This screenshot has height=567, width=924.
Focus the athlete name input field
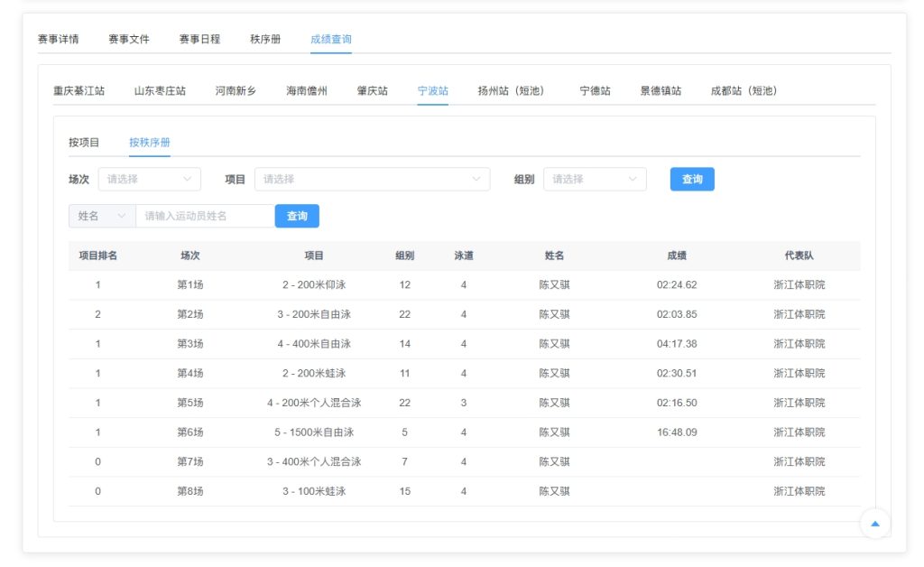click(205, 216)
